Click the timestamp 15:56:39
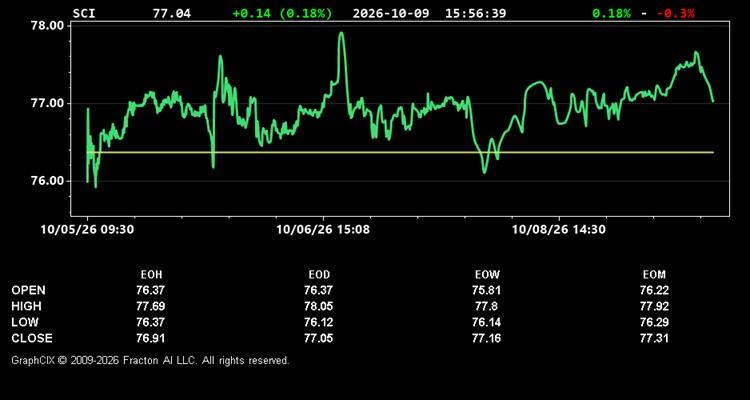The image size is (750, 400). pyautogui.click(x=475, y=13)
